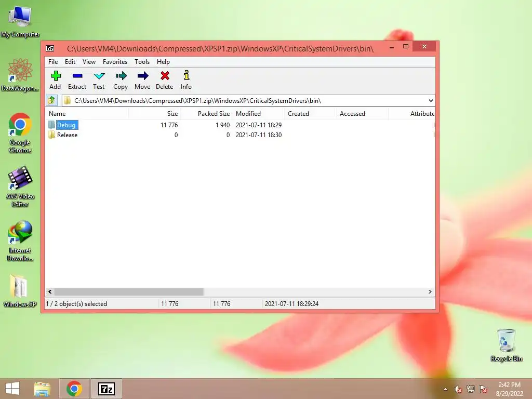Image resolution: width=532 pixels, height=399 pixels.
Task: Select DataWagon desktop shortcut
Action: pyautogui.click(x=20, y=75)
